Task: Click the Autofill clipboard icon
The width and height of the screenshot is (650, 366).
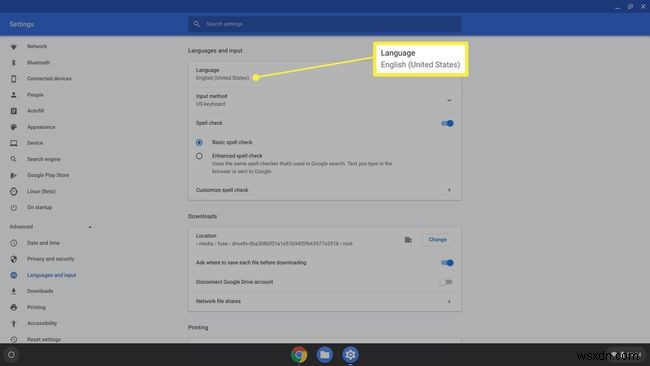Action: click(14, 111)
